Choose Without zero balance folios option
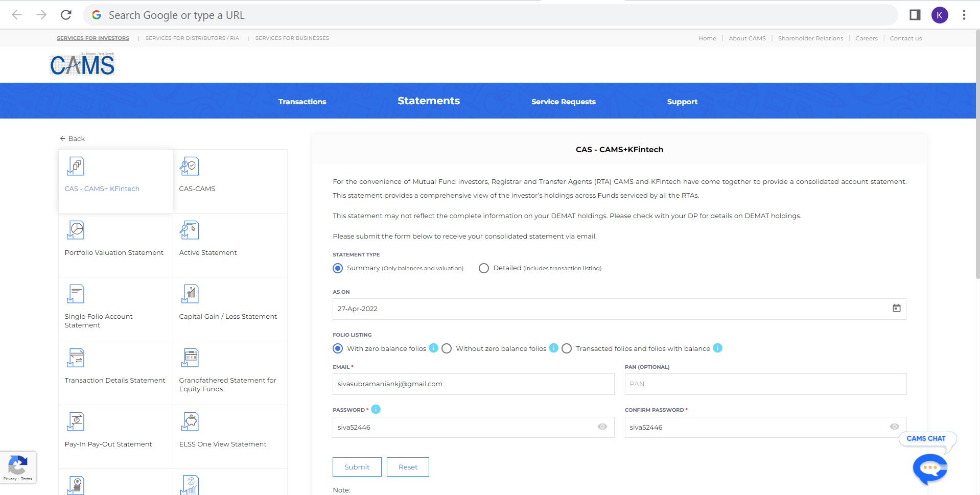980x495 pixels. [x=447, y=348]
